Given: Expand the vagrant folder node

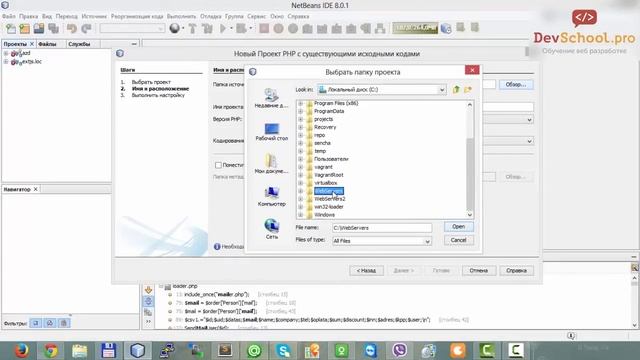Looking at the screenshot, I should click(x=300, y=167).
